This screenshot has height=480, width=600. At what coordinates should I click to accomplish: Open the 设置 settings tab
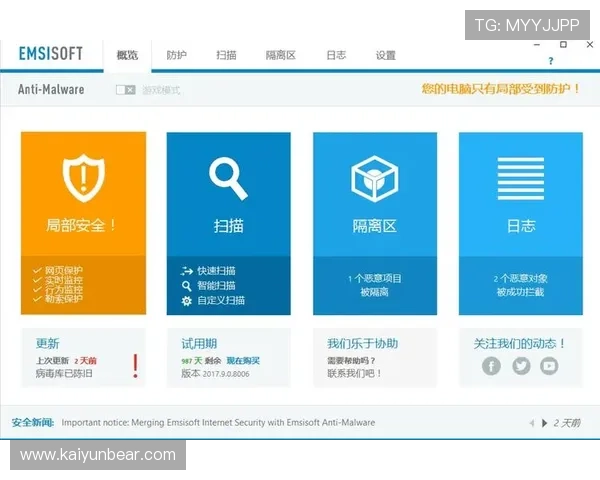(x=386, y=55)
